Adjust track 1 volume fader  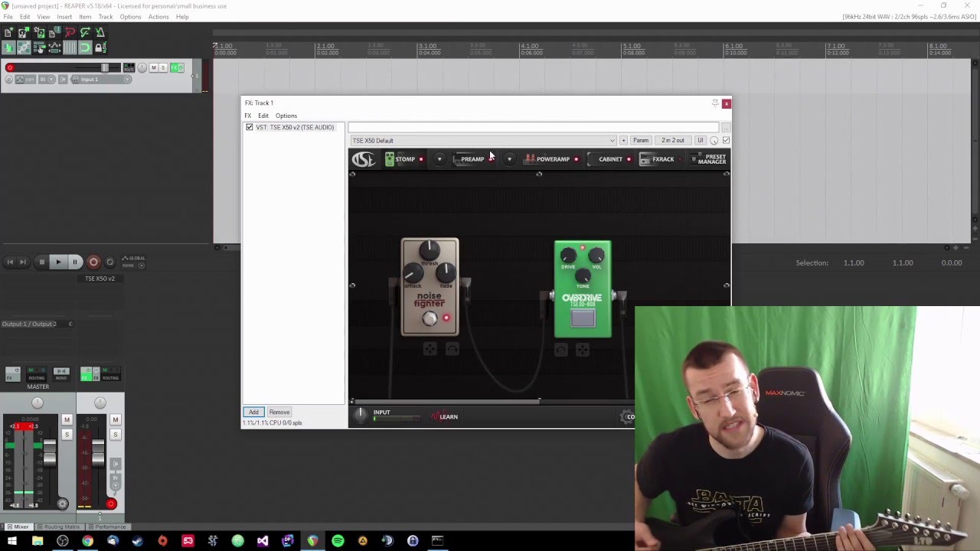[105, 67]
